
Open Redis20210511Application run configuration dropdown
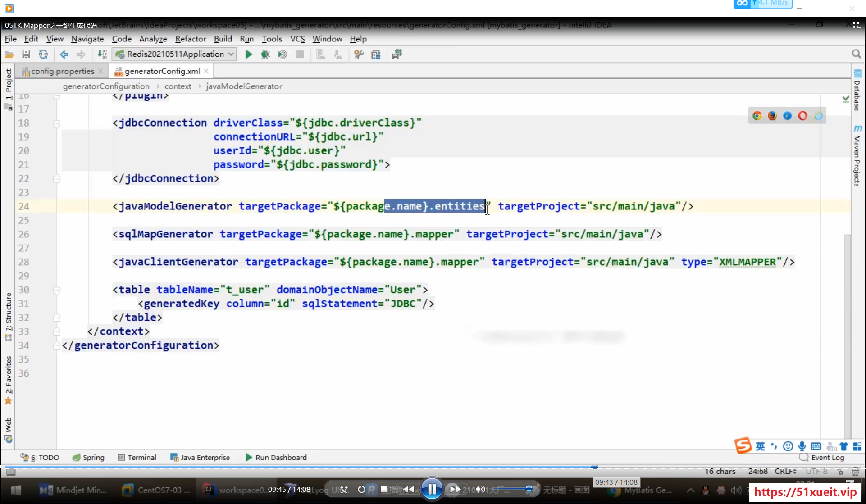(176, 54)
